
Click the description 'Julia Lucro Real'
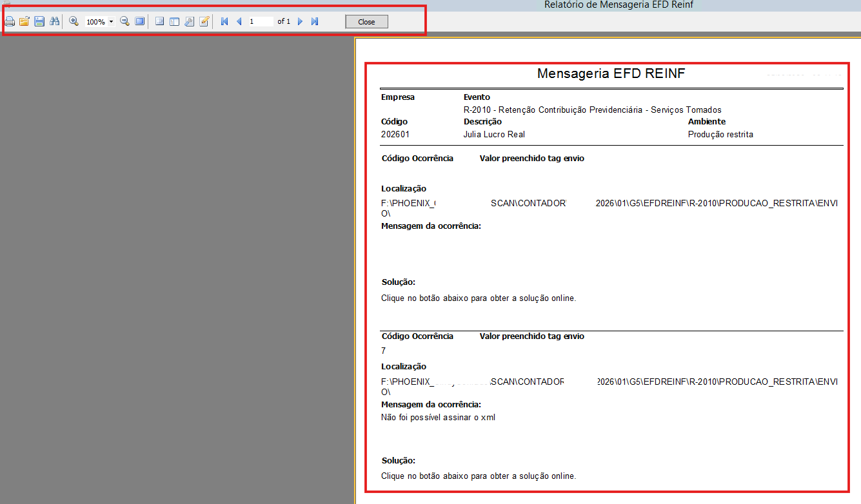point(495,135)
